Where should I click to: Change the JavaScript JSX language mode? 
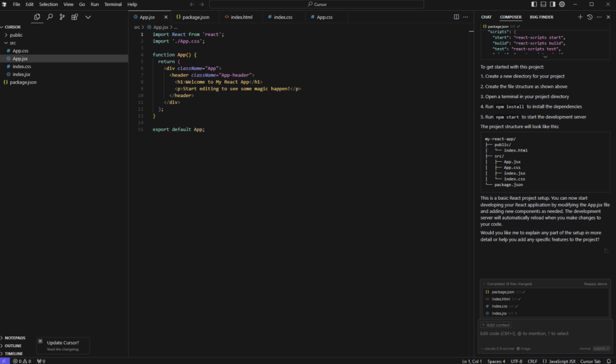562,361
